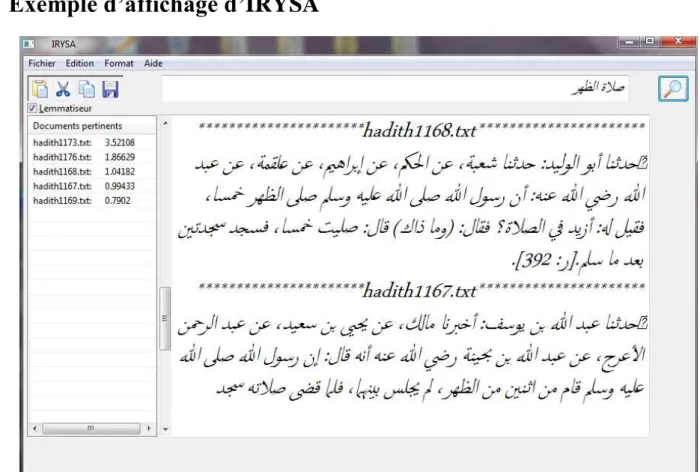This screenshot has width=700, height=472.
Task: Click the results pane scroll up arrow
Action: (165, 123)
